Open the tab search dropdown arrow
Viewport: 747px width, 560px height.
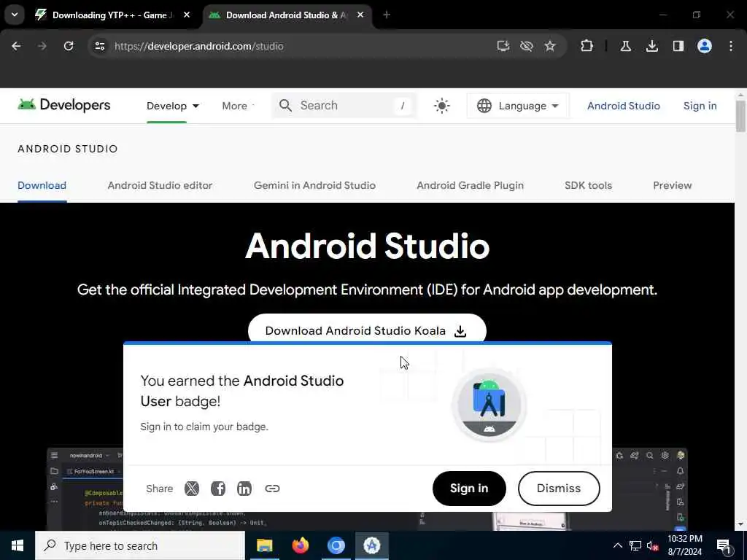point(15,15)
